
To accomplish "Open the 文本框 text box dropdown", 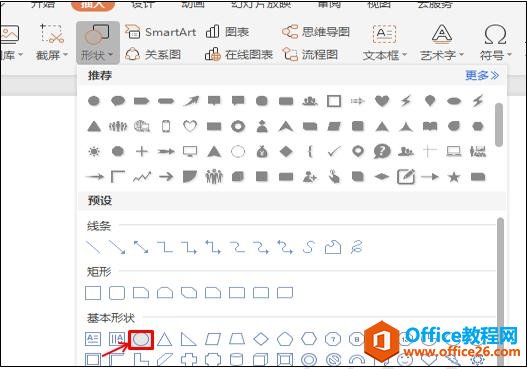I will pos(384,43).
